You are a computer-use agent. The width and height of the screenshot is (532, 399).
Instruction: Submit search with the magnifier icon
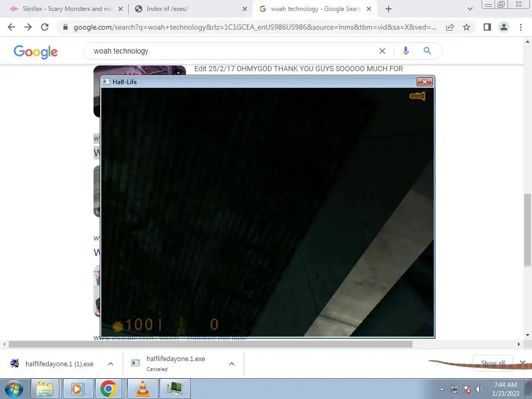tap(427, 51)
